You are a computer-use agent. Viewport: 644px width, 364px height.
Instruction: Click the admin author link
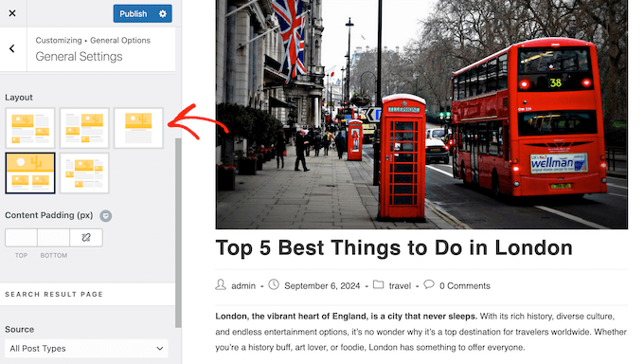[x=243, y=286]
